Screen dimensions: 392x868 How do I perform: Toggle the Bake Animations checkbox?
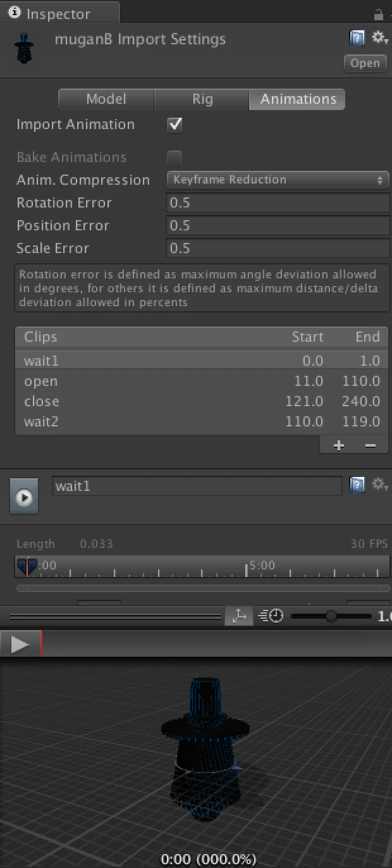(x=175, y=158)
